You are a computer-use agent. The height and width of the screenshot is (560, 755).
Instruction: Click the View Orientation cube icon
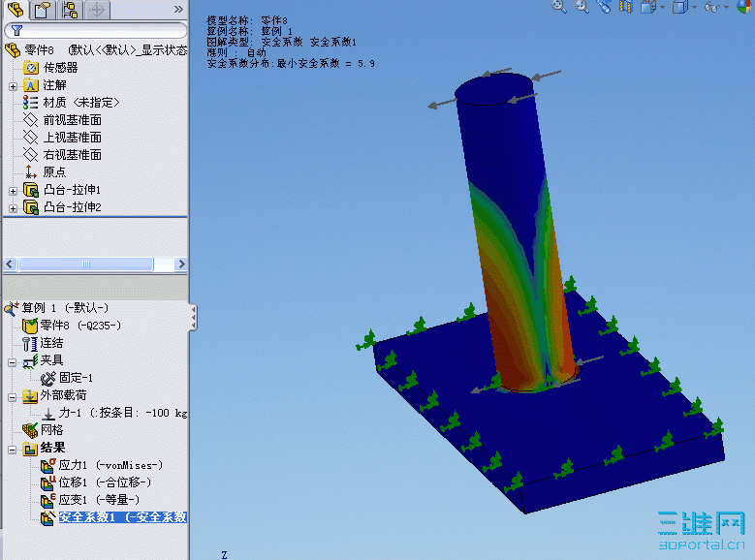[x=648, y=6]
